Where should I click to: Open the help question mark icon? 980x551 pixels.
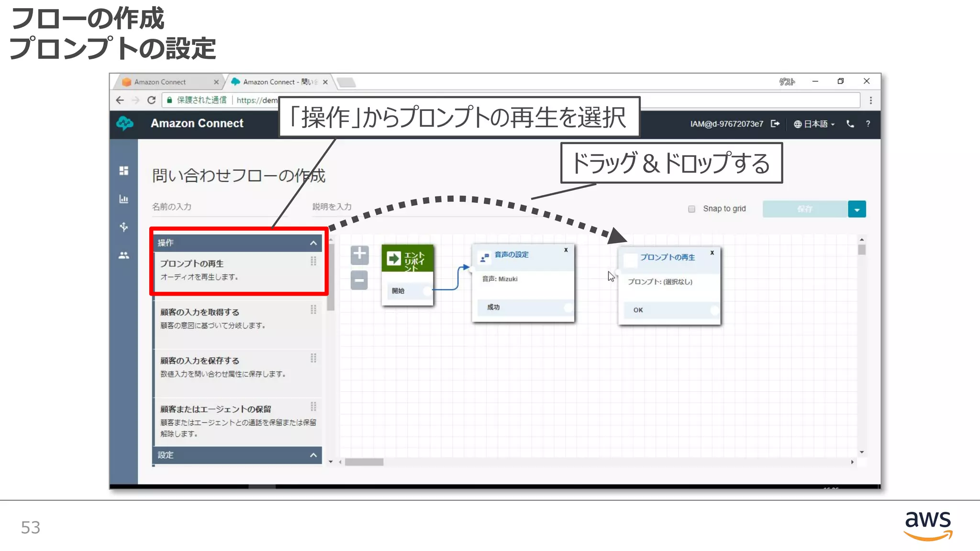coord(868,124)
